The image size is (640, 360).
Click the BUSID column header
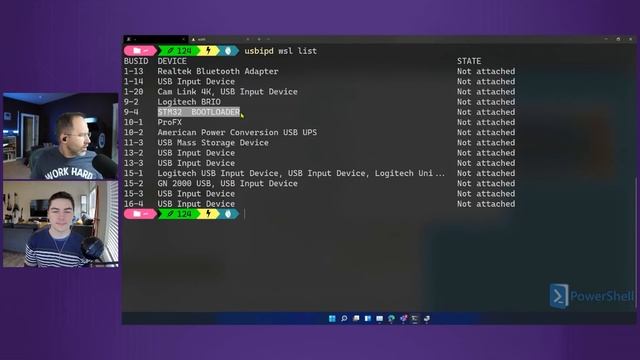pos(136,61)
